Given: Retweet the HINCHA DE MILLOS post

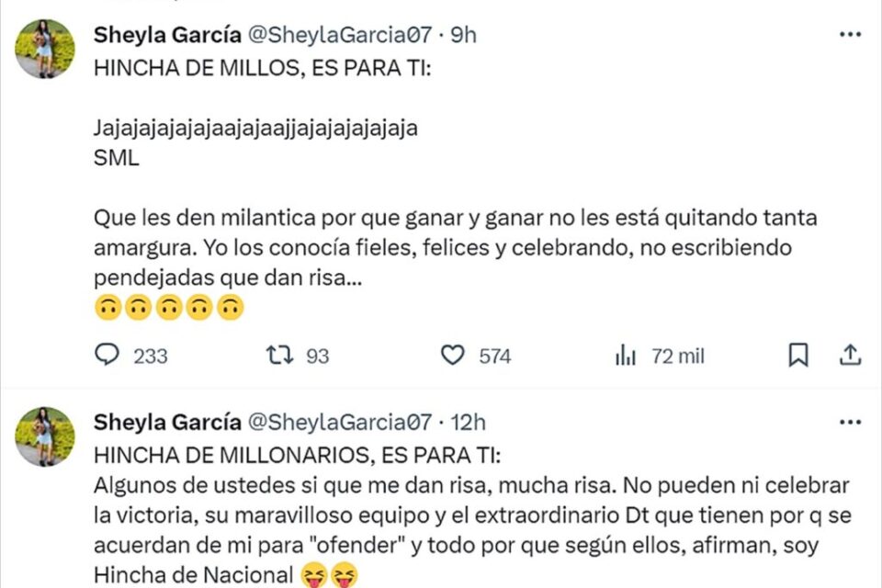Looking at the screenshot, I should [275, 355].
